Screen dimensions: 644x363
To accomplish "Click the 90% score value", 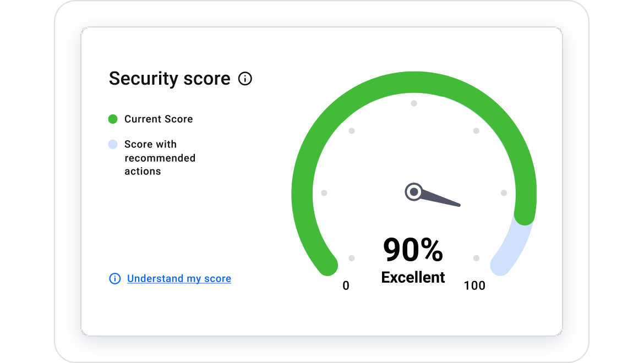I will (x=413, y=249).
